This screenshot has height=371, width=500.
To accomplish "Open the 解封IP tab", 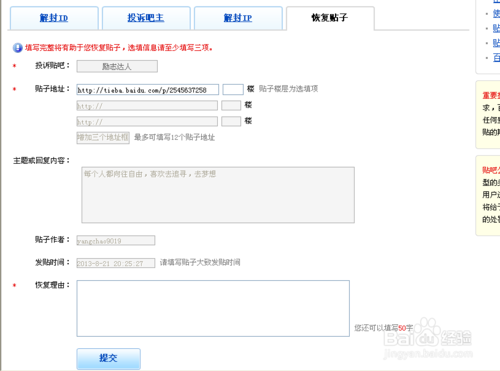I will [x=238, y=18].
